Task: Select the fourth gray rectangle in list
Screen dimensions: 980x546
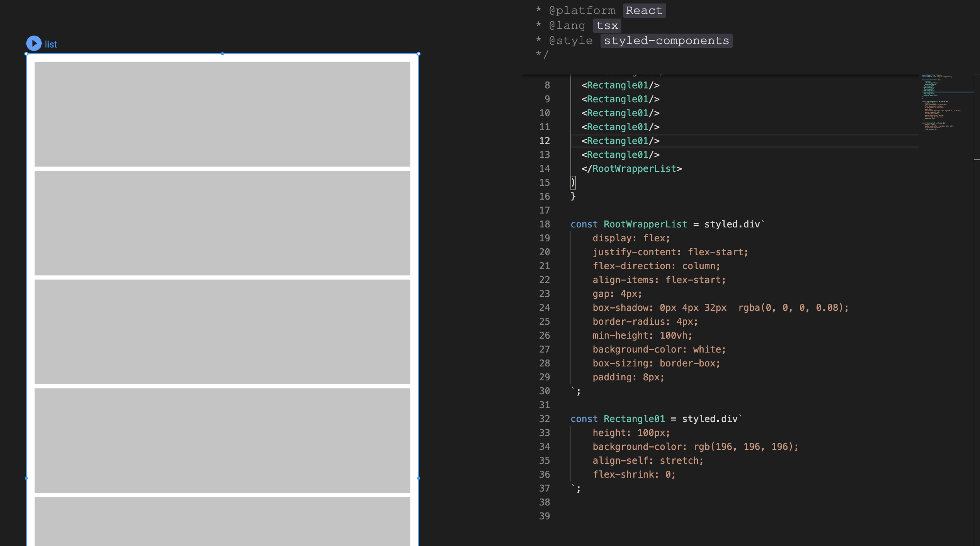Action: [222, 440]
